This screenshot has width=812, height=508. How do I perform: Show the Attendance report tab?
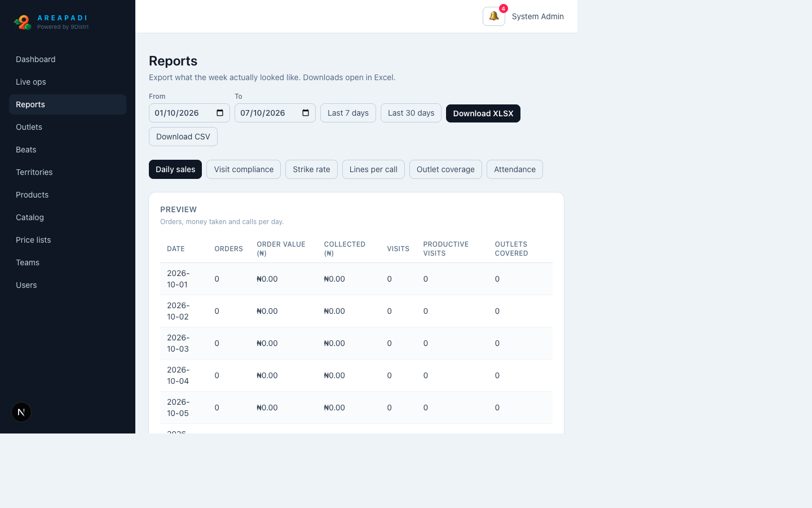point(515,169)
